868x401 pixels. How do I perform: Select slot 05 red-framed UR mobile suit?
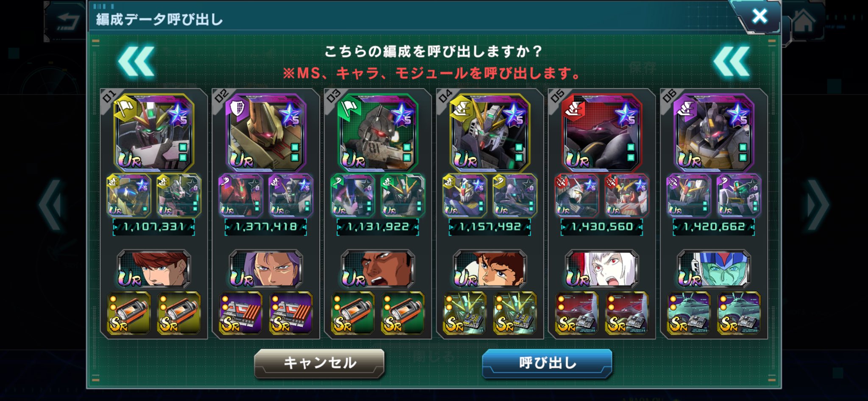click(601, 132)
